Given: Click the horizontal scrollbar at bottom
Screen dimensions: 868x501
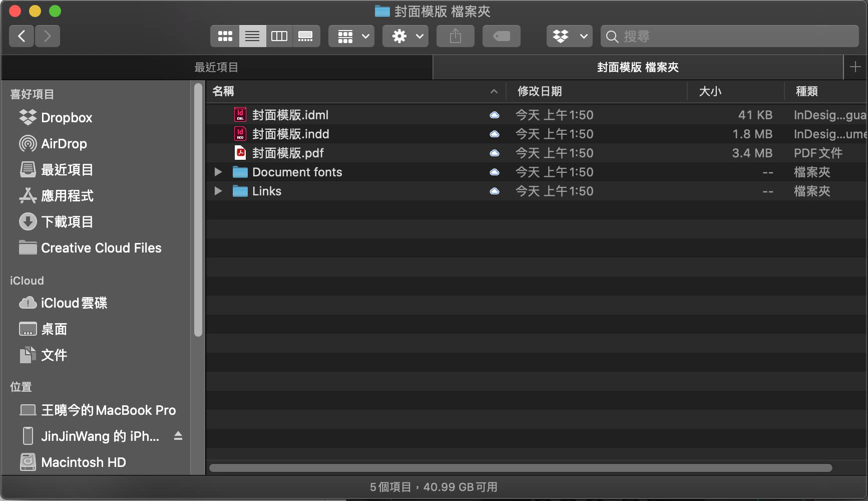Looking at the screenshot, I should (x=521, y=468).
